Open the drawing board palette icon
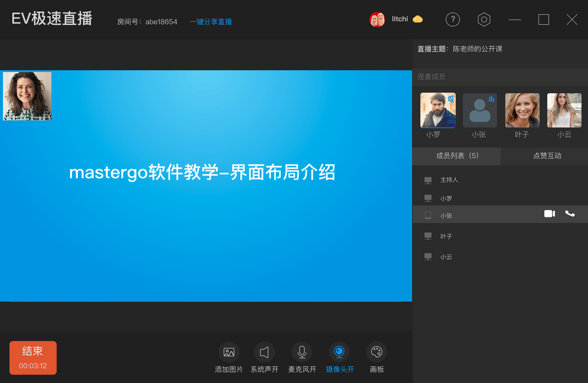Image resolution: width=588 pixels, height=383 pixels. [x=377, y=352]
